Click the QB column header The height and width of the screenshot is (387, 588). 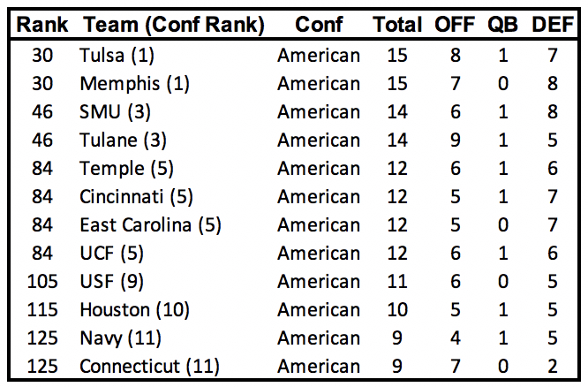coord(502,26)
